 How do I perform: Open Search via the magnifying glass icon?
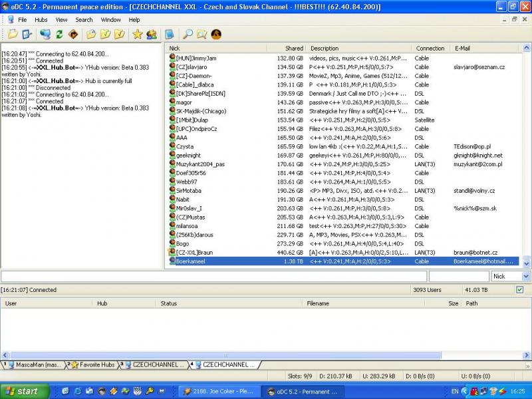click(188, 34)
